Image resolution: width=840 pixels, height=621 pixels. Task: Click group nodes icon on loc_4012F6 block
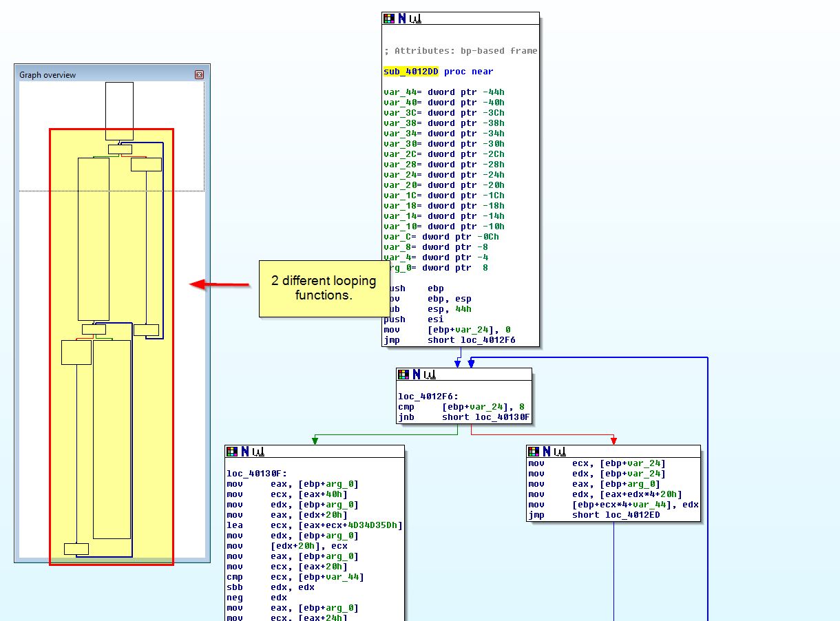(x=429, y=375)
